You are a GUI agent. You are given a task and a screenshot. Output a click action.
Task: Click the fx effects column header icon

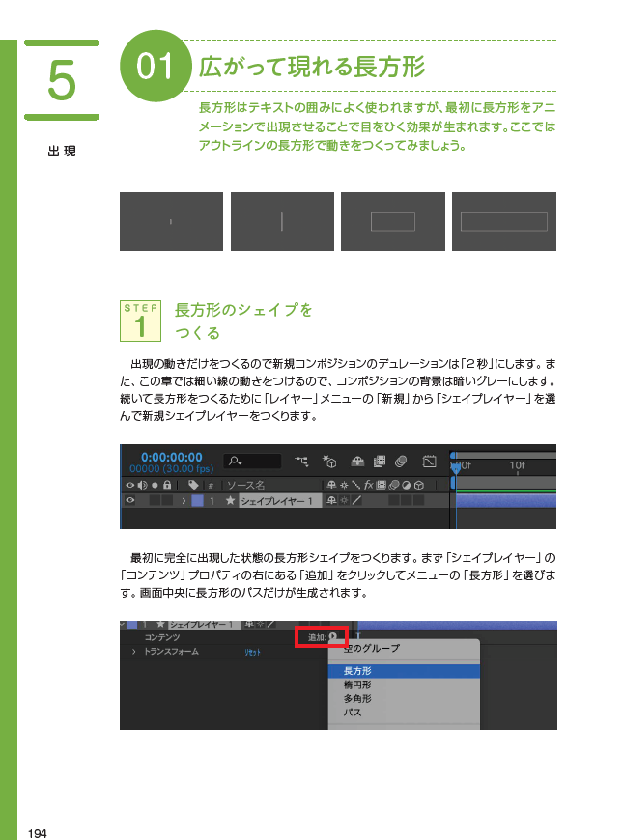click(368, 485)
